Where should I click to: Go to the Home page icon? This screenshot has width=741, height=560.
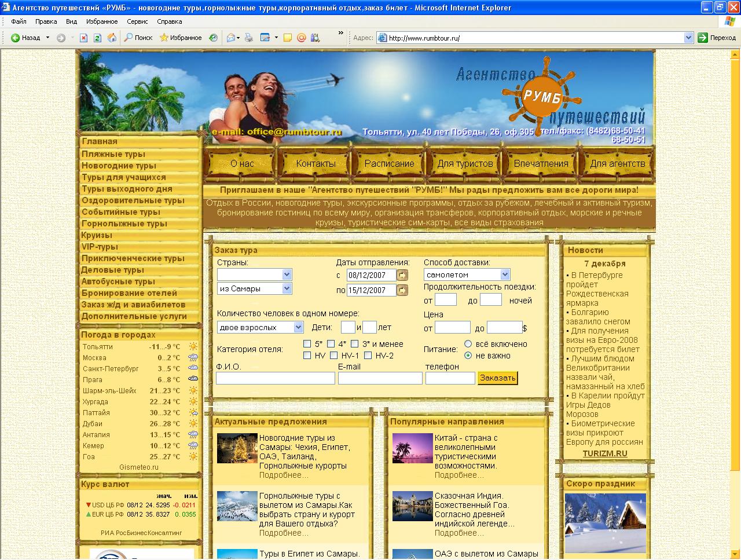tap(112, 38)
